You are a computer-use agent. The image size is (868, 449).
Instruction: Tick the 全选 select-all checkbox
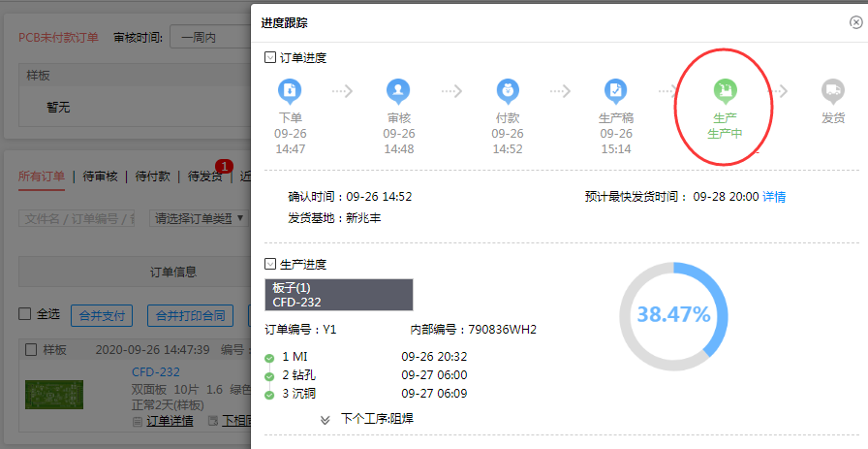pyautogui.click(x=26, y=314)
